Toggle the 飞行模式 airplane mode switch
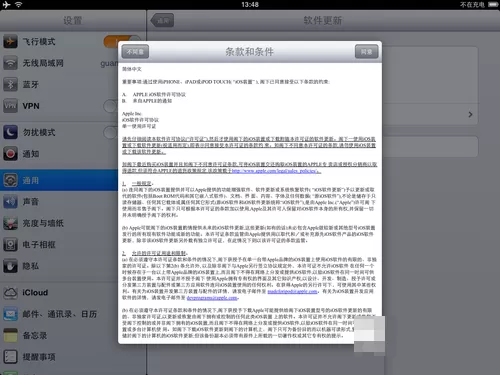Image resolution: width=500 pixels, height=375 pixels. pos(122,42)
